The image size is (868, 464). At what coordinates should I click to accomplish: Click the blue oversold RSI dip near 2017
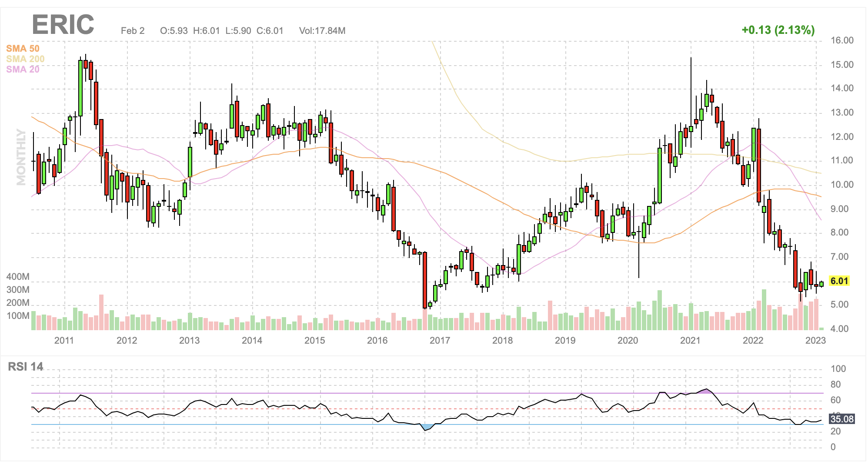pyautogui.click(x=427, y=428)
